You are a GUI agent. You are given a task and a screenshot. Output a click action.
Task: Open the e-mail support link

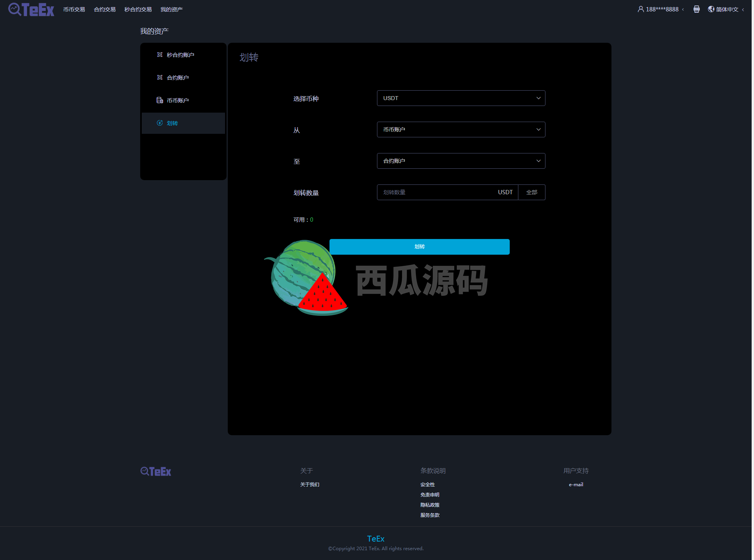(x=576, y=485)
